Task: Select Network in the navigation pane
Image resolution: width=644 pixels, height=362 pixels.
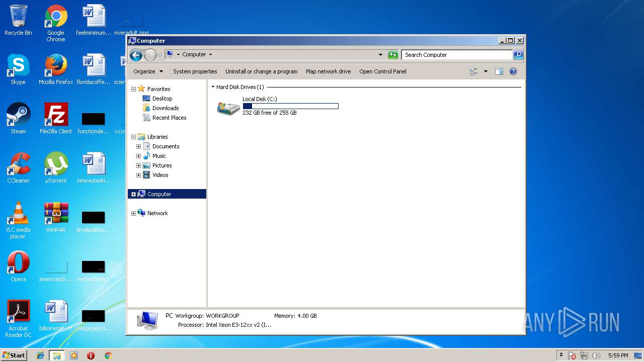Action: click(x=153, y=213)
